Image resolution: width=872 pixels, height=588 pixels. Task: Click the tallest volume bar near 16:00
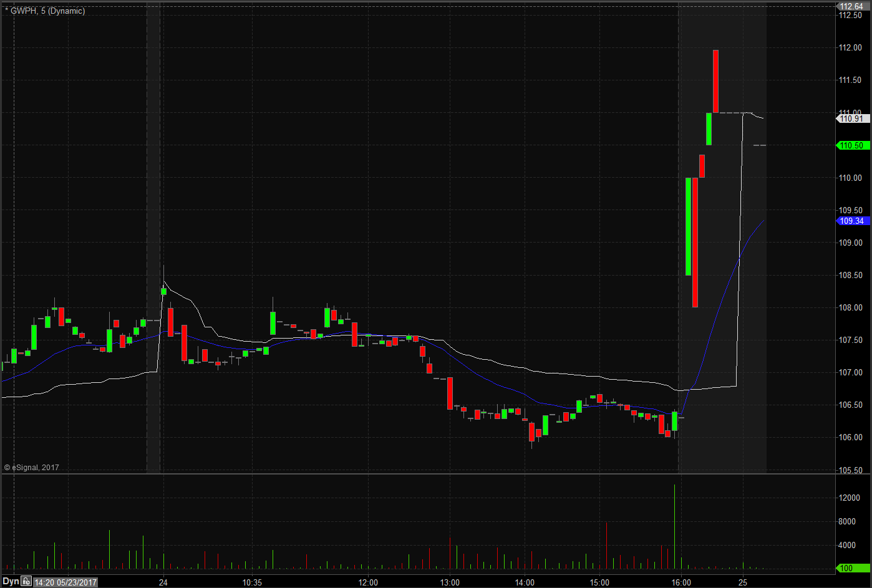674,526
